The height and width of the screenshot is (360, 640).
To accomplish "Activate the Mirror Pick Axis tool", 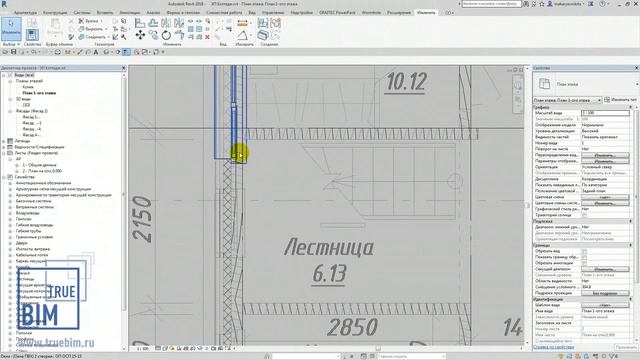I will click(x=166, y=23).
